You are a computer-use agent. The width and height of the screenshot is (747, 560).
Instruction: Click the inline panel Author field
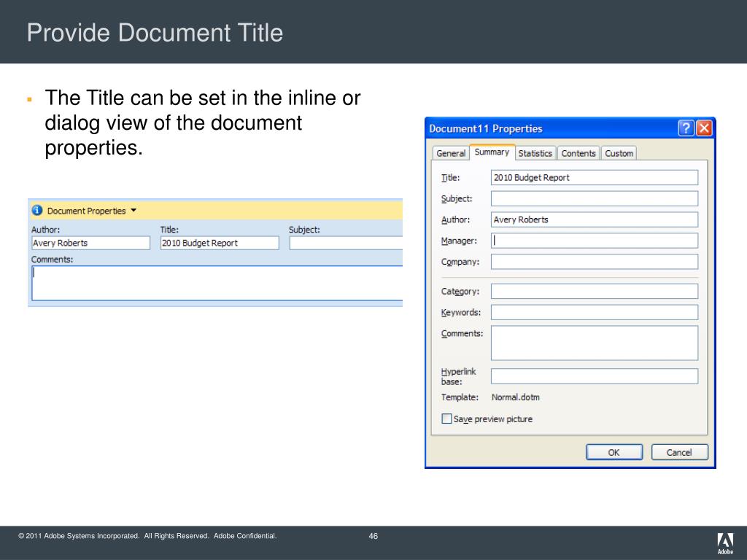90,243
